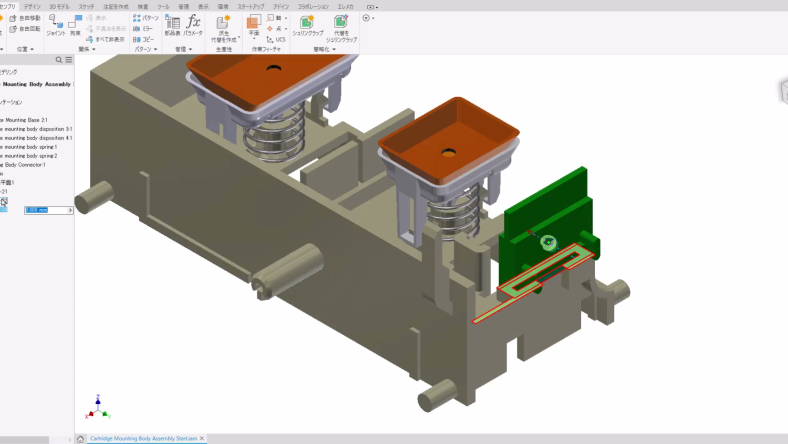This screenshot has width=788, height=444.
Task: Click the 平面 work plane icon
Action: [x=255, y=23]
